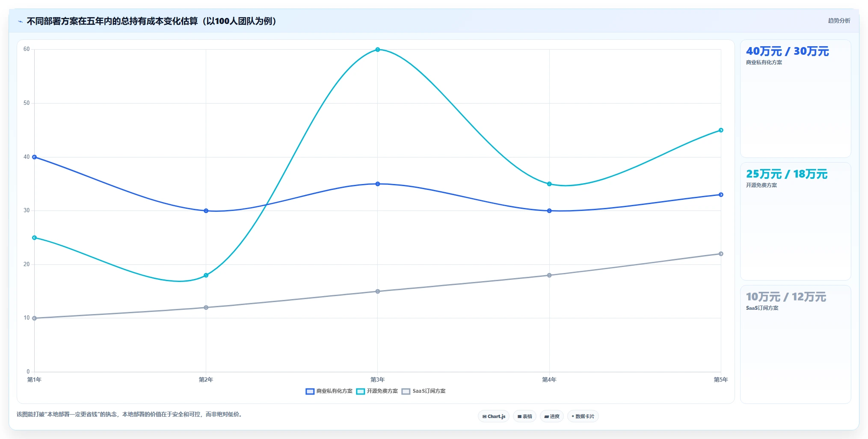Click the 表格 chip
This screenshot has height=439, width=868.
coord(525,416)
